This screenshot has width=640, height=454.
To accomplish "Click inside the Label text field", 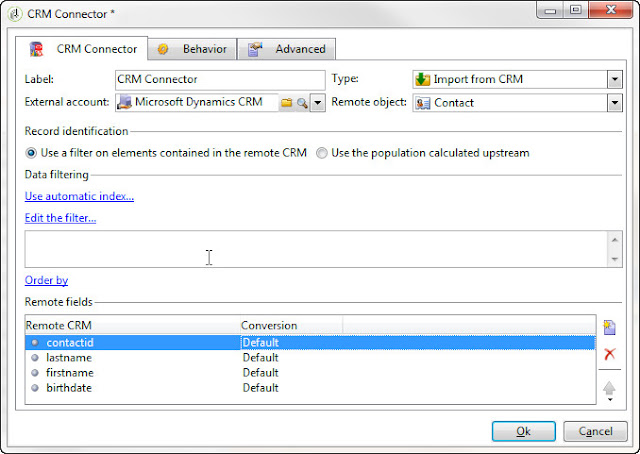I will [x=219, y=79].
